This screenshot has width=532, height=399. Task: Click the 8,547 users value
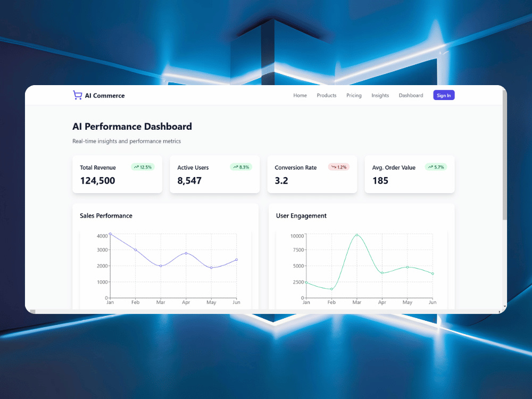(189, 180)
